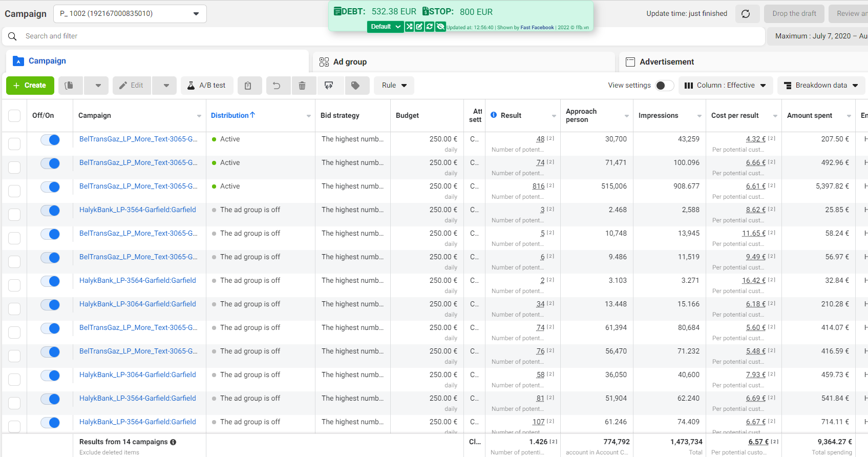Sort by the Amount spent column header
The height and width of the screenshot is (457, 868).
pos(810,116)
